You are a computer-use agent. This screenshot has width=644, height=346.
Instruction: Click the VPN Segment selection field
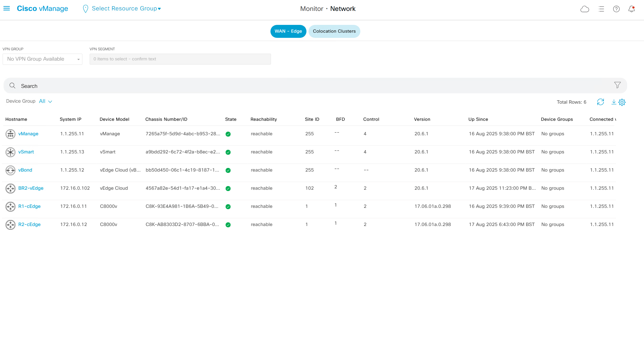(x=180, y=59)
